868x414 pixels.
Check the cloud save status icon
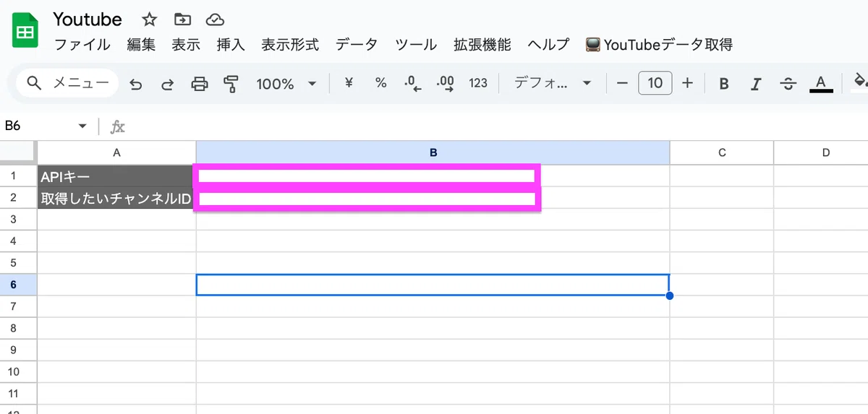(214, 20)
